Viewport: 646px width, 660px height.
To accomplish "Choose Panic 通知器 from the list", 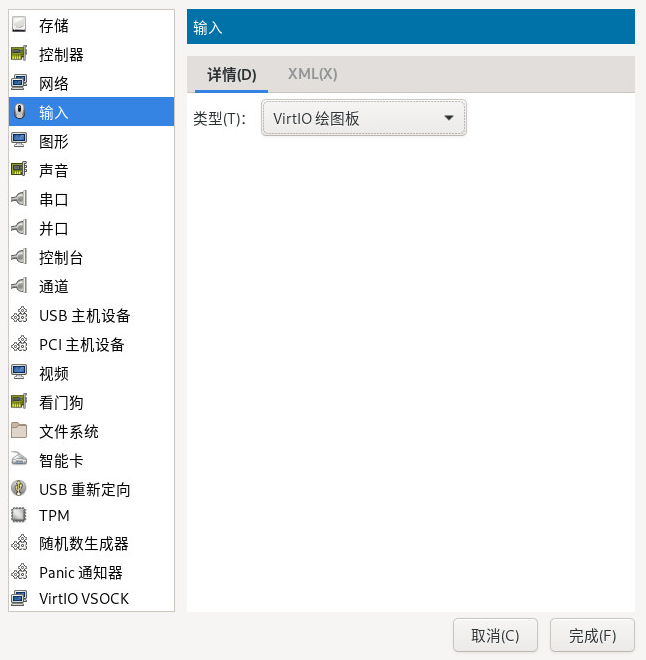I will (x=80, y=573).
